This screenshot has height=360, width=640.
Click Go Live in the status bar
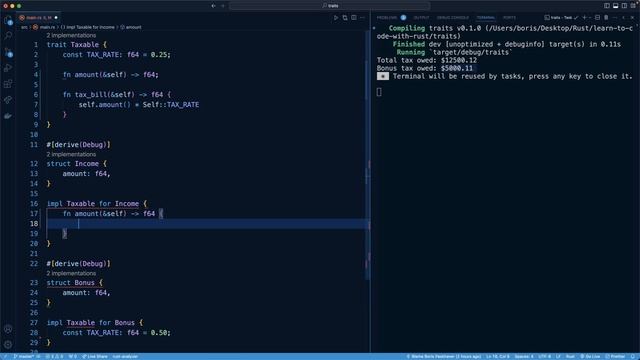[x=590, y=356]
